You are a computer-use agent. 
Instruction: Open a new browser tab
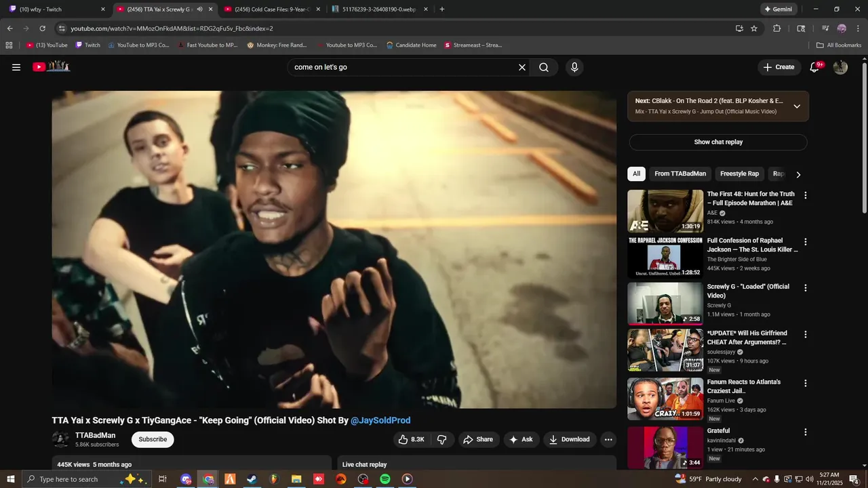click(x=442, y=9)
